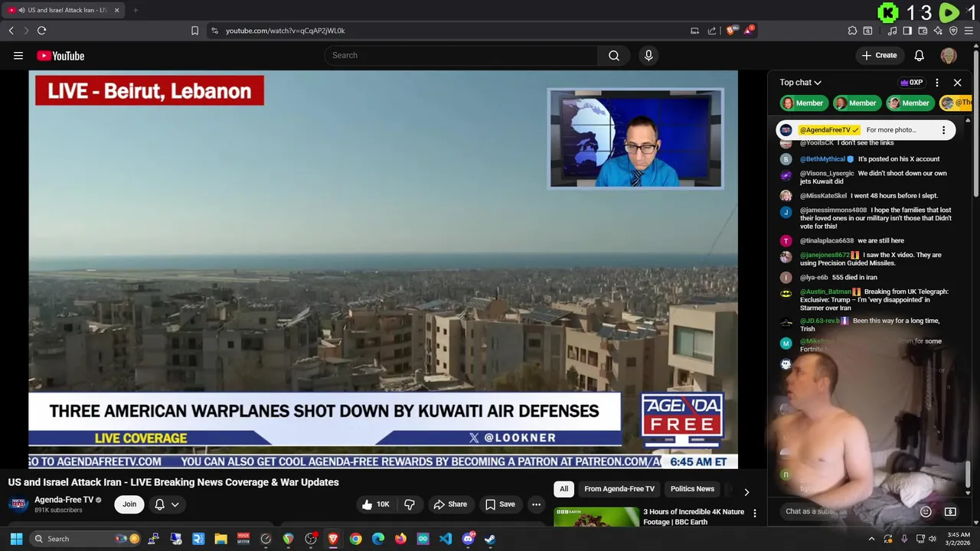Image resolution: width=980 pixels, height=551 pixels.
Task: Like the video with thumbs up
Action: [x=375, y=504]
